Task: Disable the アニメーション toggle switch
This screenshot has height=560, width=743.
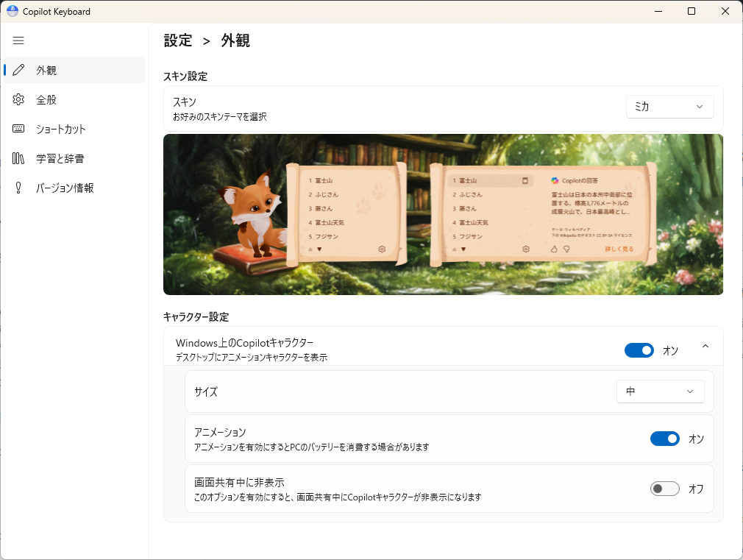Action: point(664,439)
